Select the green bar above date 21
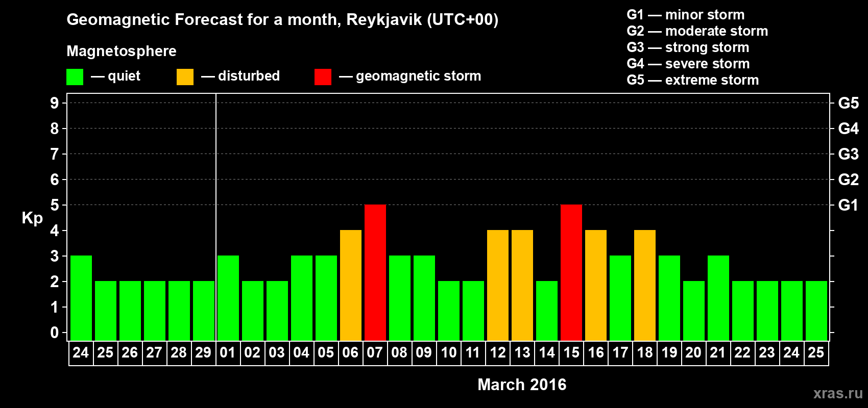This screenshot has height=408, width=868. coord(718,298)
